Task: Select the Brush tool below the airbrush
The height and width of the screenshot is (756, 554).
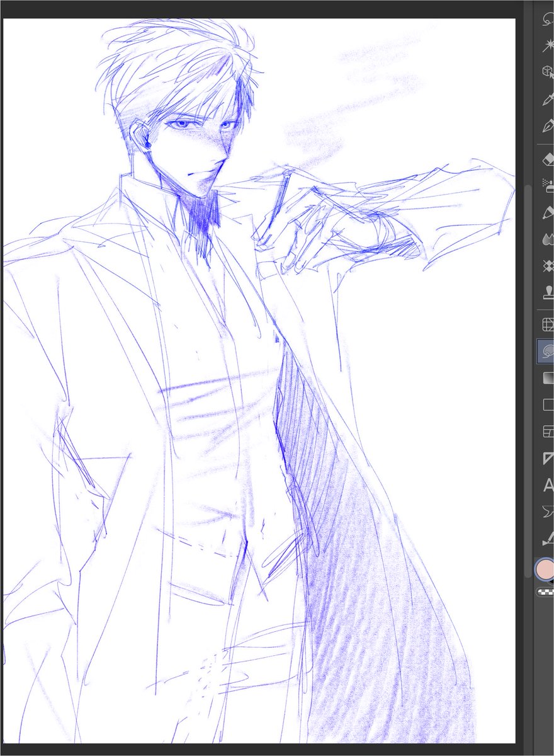Action: pyautogui.click(x=547, y=213)
